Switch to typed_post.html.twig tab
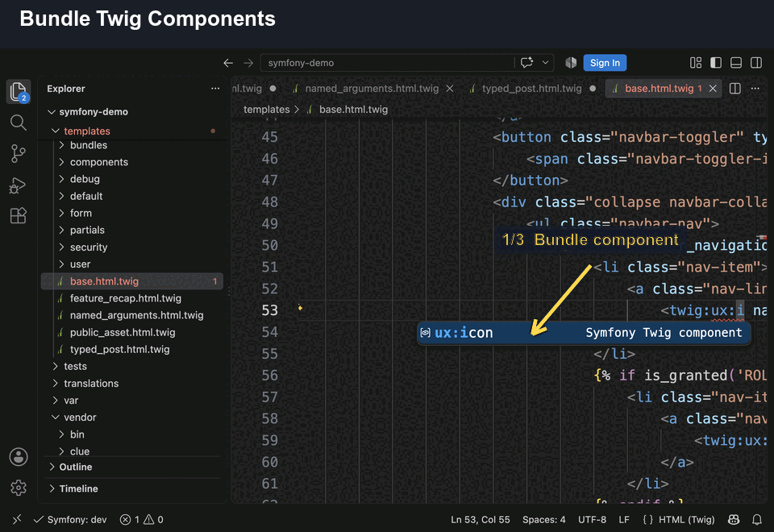This screenshot has width=774, height=532. [531, 89]
